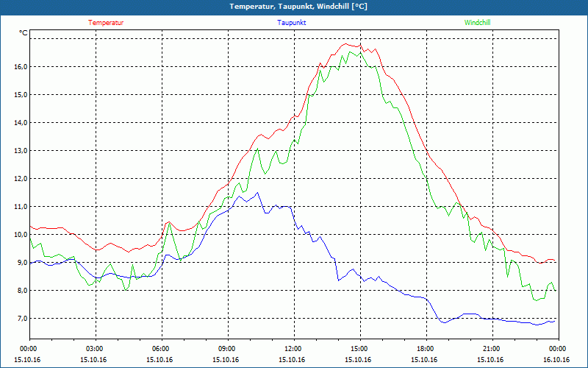Click the 03:00 time label

coord(94,349)
